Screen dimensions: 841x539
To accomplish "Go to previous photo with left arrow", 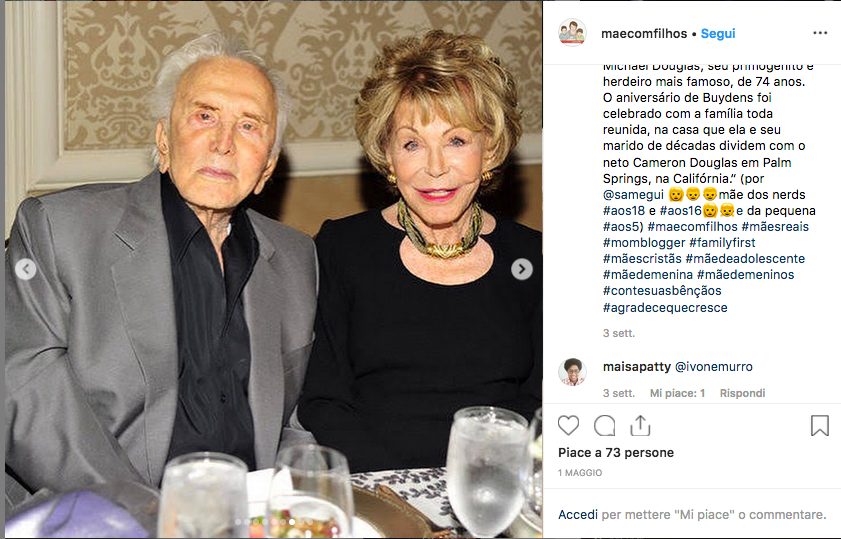I will click(x=25, y=269).
